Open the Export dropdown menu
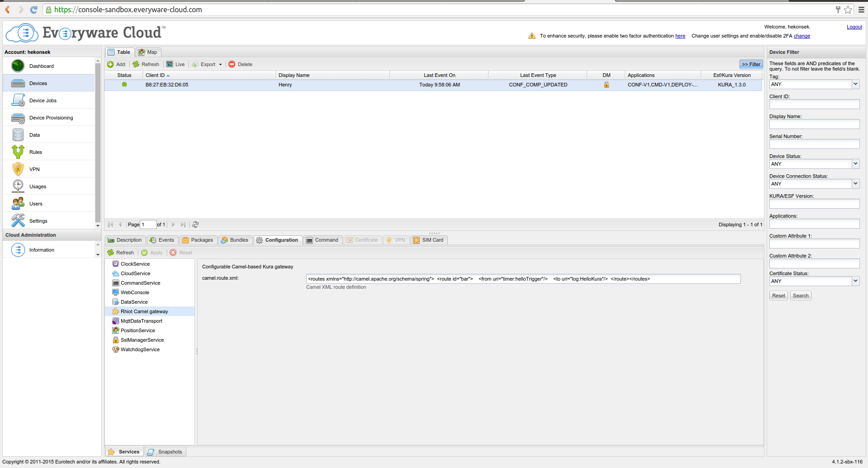The image size is (868, 468). (207, 64)
